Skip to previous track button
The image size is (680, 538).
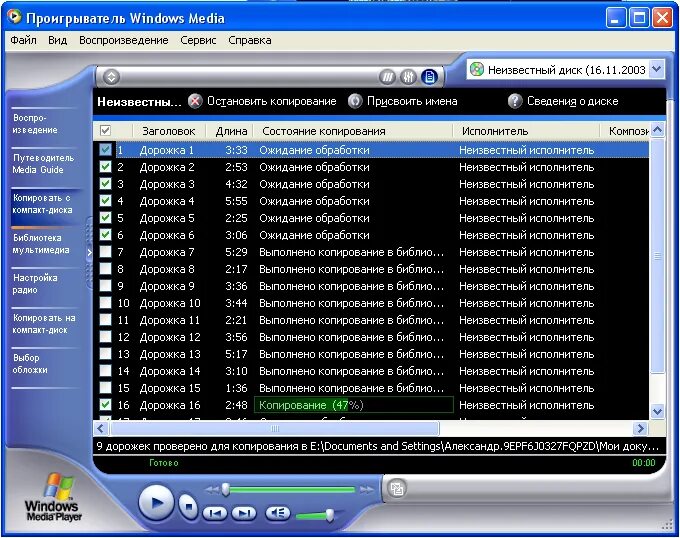215,514
